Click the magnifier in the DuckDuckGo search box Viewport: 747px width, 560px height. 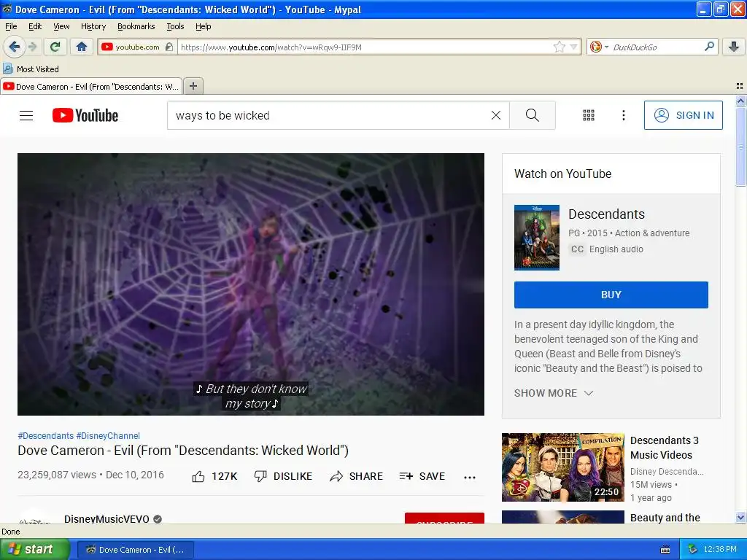[709, 47]
